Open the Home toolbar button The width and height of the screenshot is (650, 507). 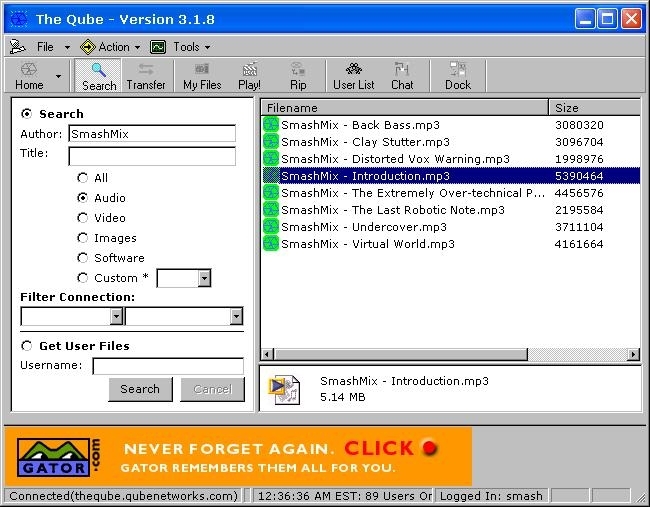[29, 75]
